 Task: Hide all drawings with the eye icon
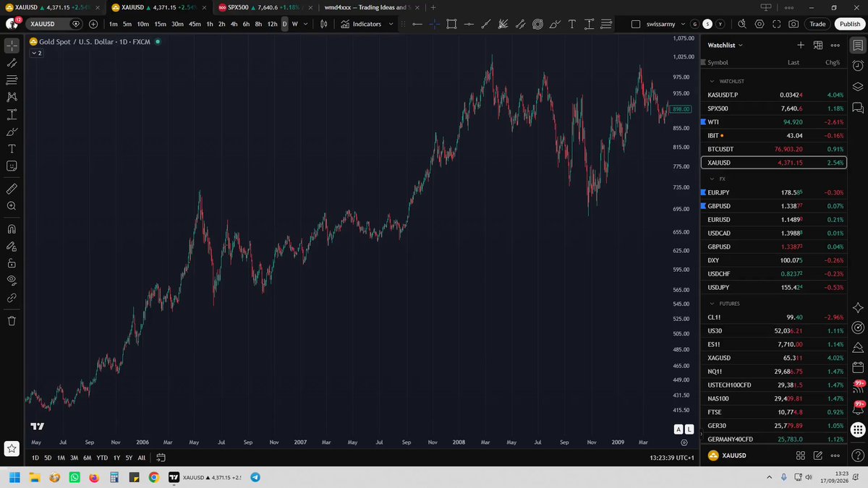(12, 280)
